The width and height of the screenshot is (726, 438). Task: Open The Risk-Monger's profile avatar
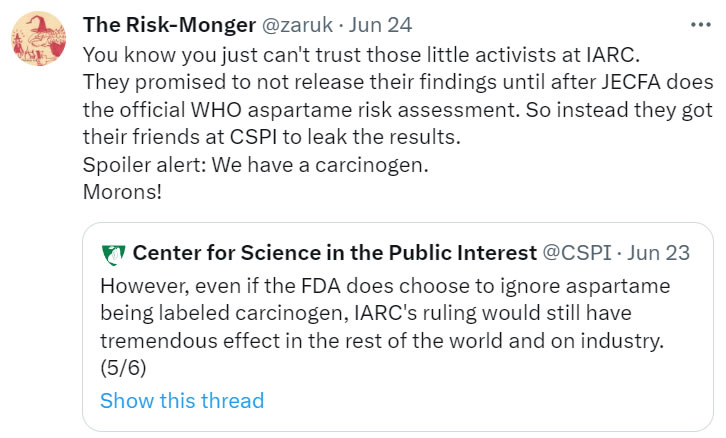click(x=39, y=41)
